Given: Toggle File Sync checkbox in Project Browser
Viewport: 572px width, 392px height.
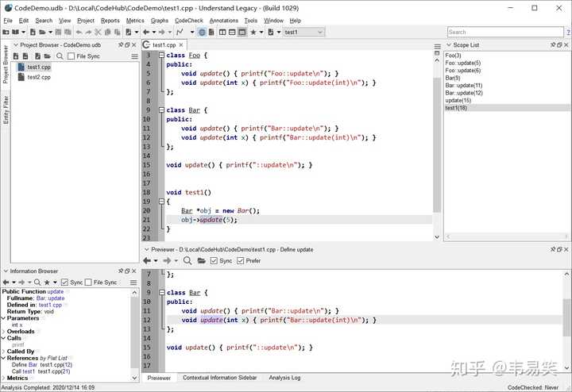Looking at the screenshot, I should pyautogui.click(x=71, y=56).
